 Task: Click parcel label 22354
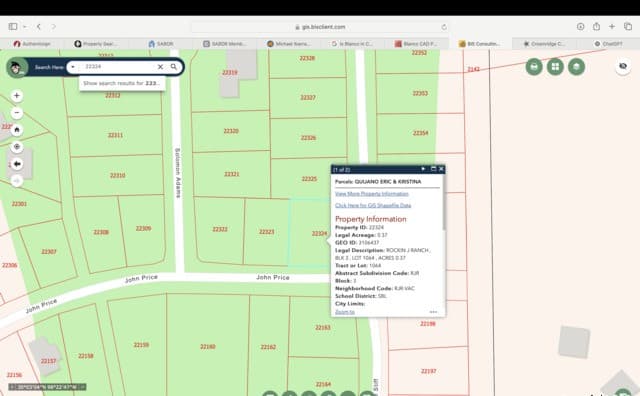420,133
